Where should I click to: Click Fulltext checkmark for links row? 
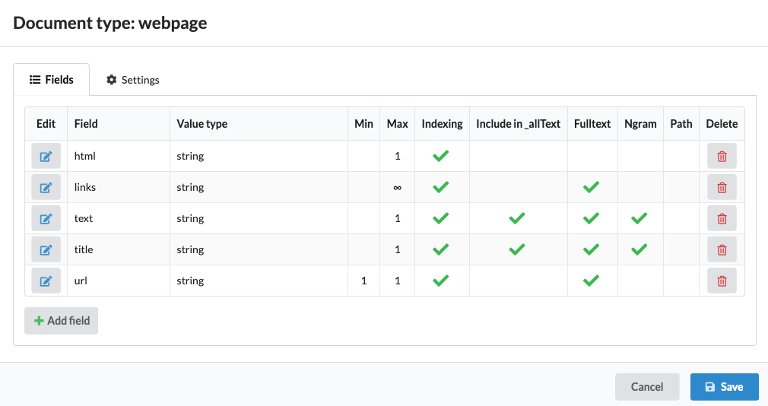591,187
